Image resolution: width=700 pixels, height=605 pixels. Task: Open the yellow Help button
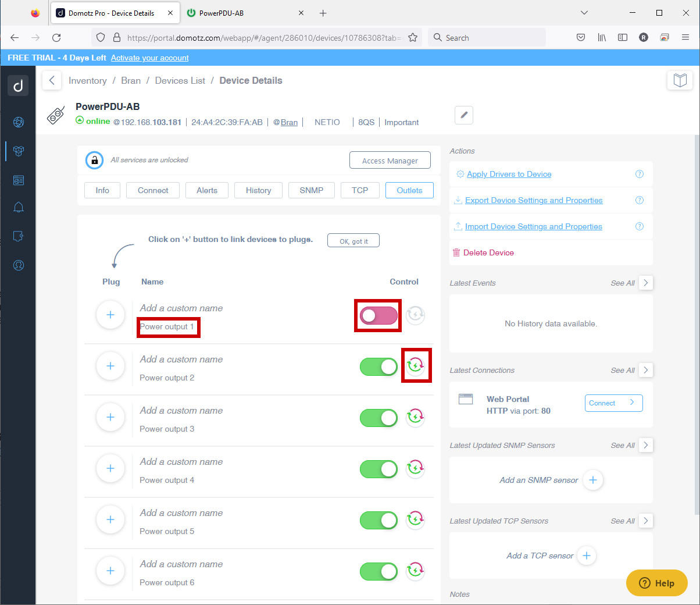pos(657,583)
